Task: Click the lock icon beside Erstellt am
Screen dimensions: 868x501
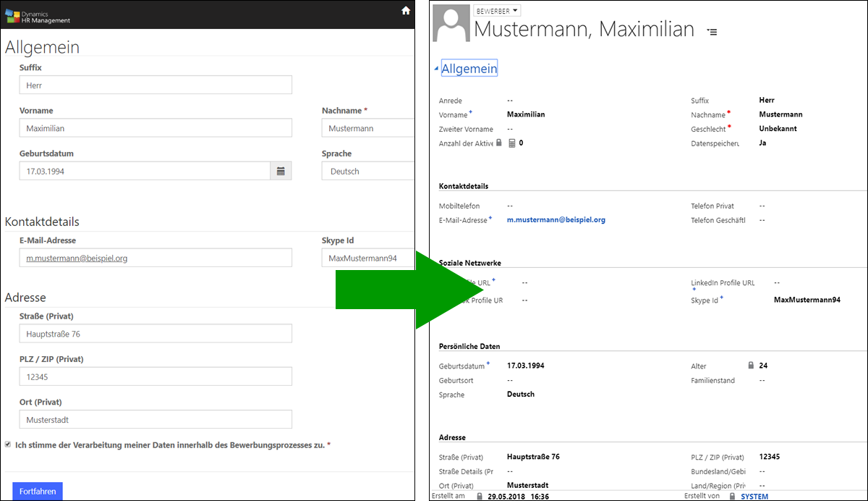Action: click(x=479, y=497)
